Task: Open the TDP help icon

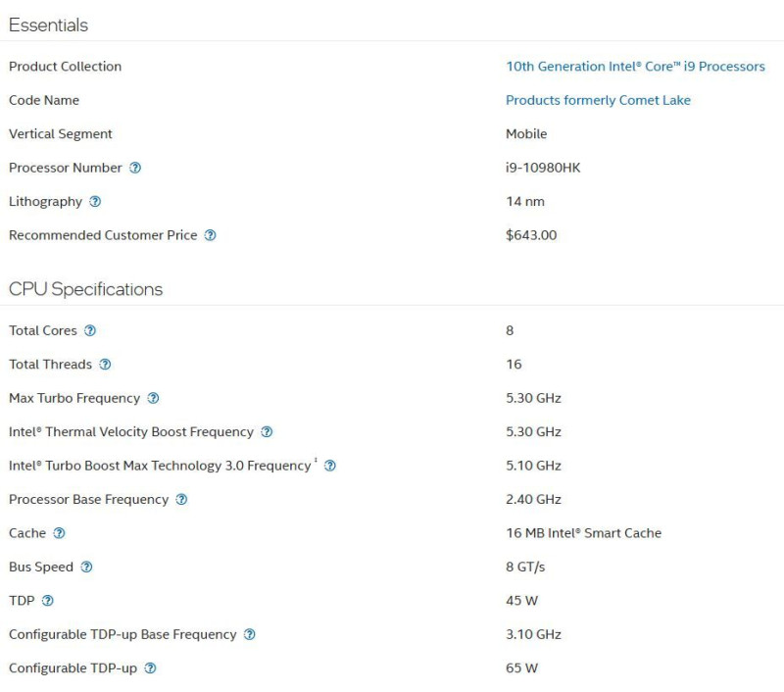Action: click(x=47, y=601)
